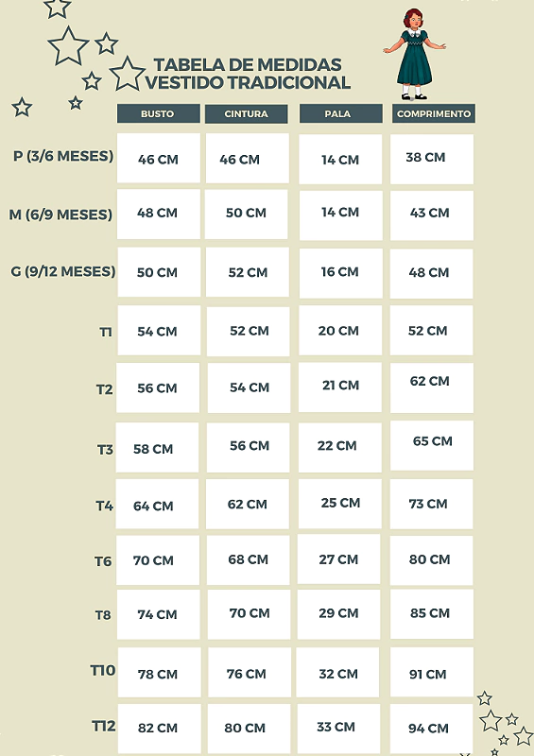Click the P (3/6 MESES) row label
This screenshot has width=534, height=756.
pyautogui.click(x=63, y=156)
